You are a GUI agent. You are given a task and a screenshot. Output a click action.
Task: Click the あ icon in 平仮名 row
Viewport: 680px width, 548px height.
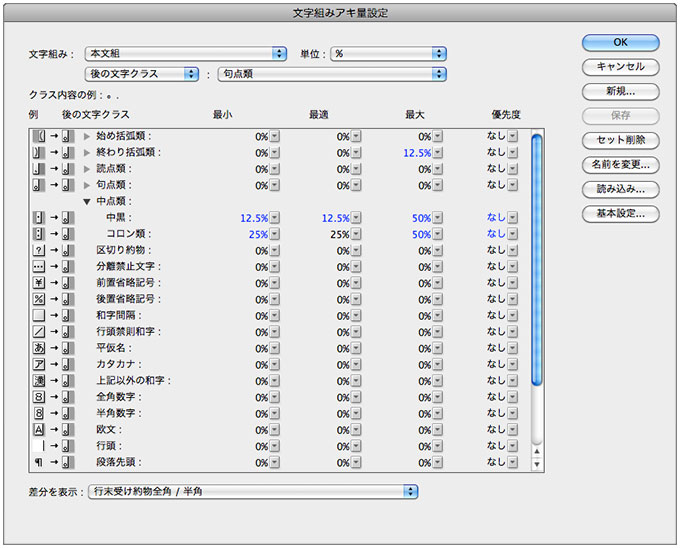pos(39,348)
